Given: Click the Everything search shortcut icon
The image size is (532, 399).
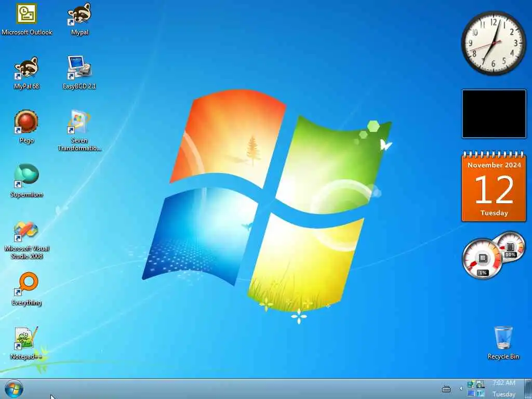Looking at the screenshot, I should 26,289.
